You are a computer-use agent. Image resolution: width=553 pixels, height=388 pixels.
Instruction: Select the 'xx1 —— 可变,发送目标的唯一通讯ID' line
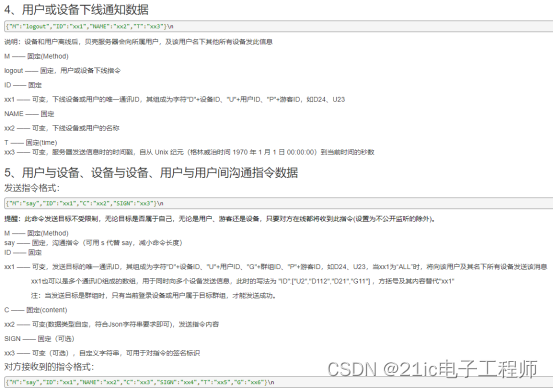coord(275,267)
